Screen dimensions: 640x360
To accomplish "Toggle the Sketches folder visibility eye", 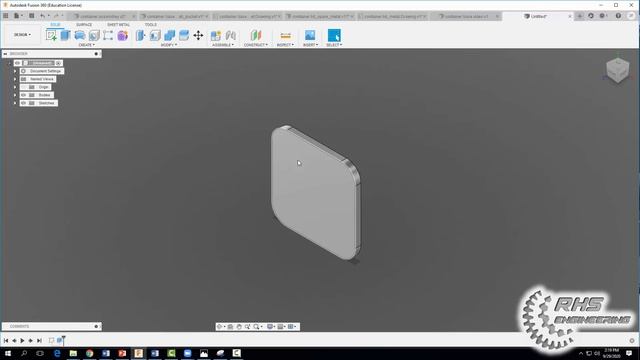I will 24,103.
